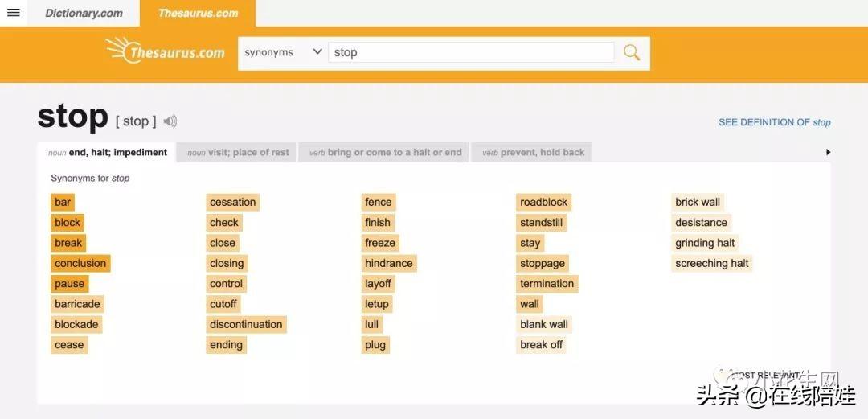Click the magnifying glass search icon

632,52
